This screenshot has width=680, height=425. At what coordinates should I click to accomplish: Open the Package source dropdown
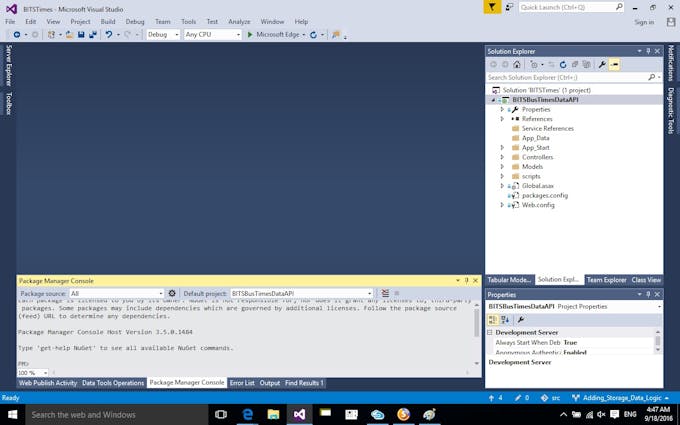point(117,294)
